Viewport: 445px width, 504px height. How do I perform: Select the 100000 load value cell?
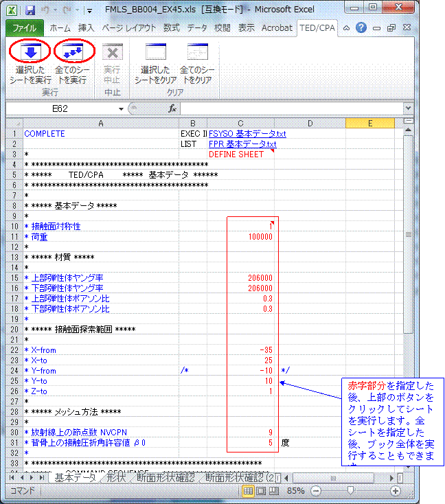[x=240, y=237]
